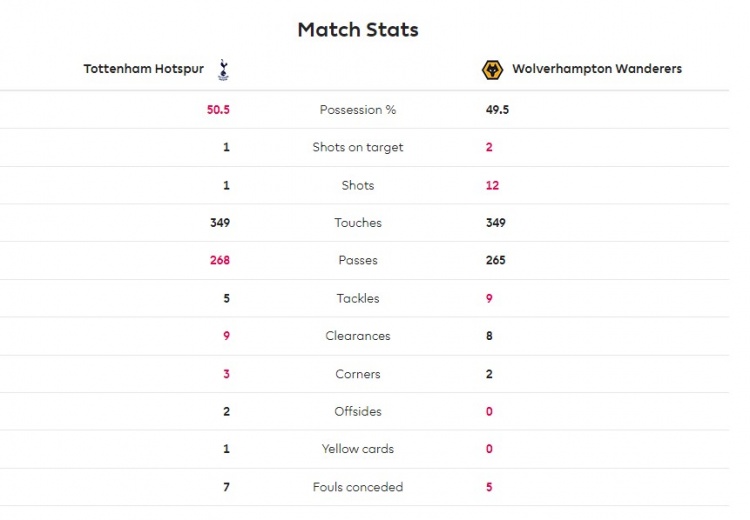Click the Match Stats heading
750x520 pixels.
358,30
